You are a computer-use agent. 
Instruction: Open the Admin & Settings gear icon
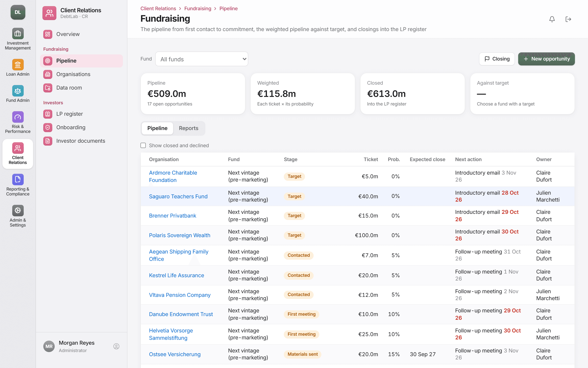pyautogui.click(x=18, y=211)
